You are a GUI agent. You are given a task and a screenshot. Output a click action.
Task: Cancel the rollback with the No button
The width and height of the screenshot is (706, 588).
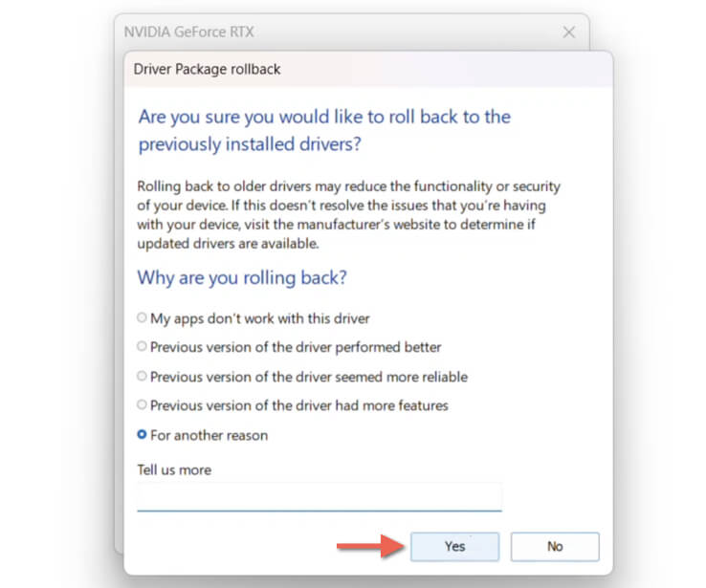tap(555, 546)
